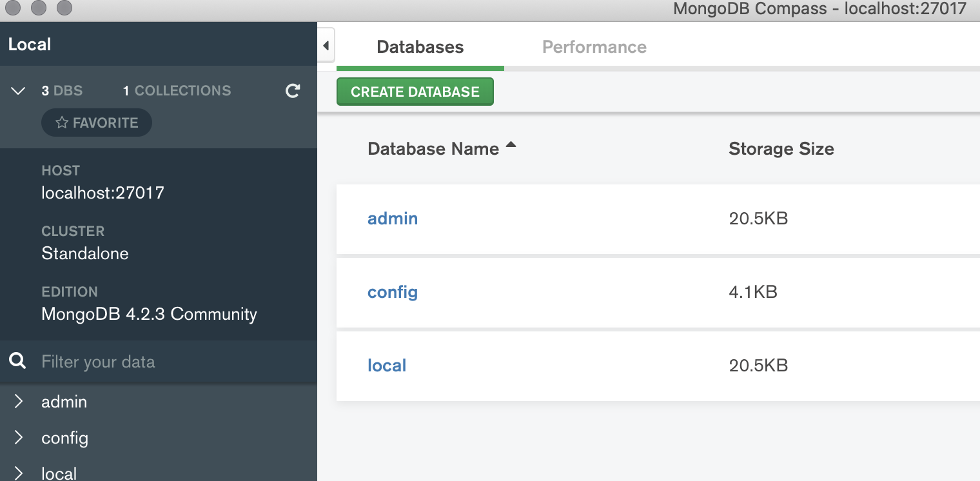Screen dimensions: 980x481
Task: Open the Performance tab
Action: coord(594,47)
